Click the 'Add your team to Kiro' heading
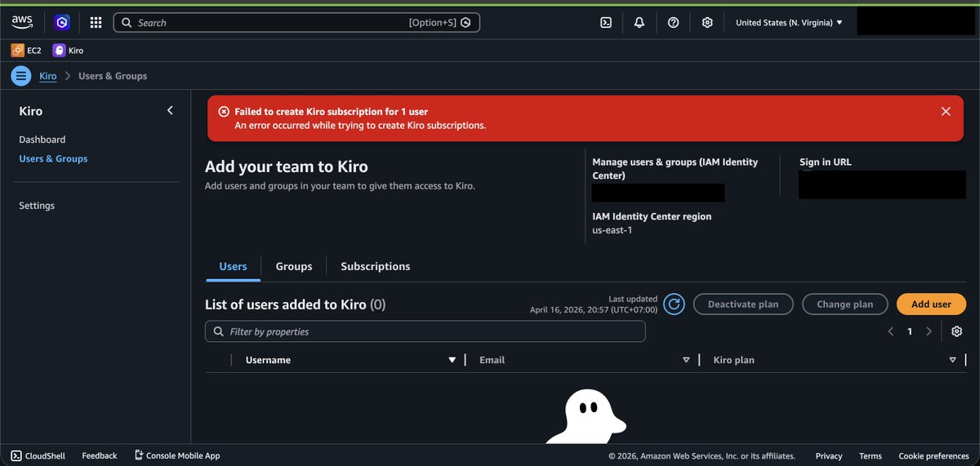The height and width of the screenshot is (466, 980). [x=287, y=166]
